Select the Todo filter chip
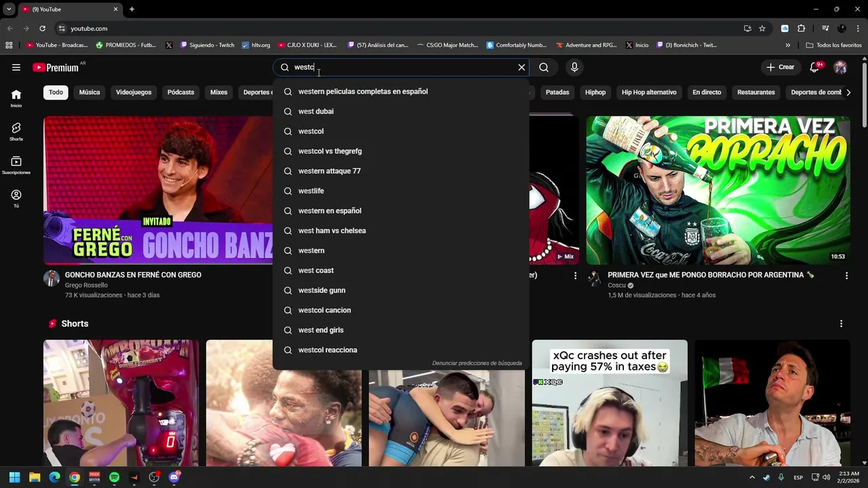 point(56,92)
